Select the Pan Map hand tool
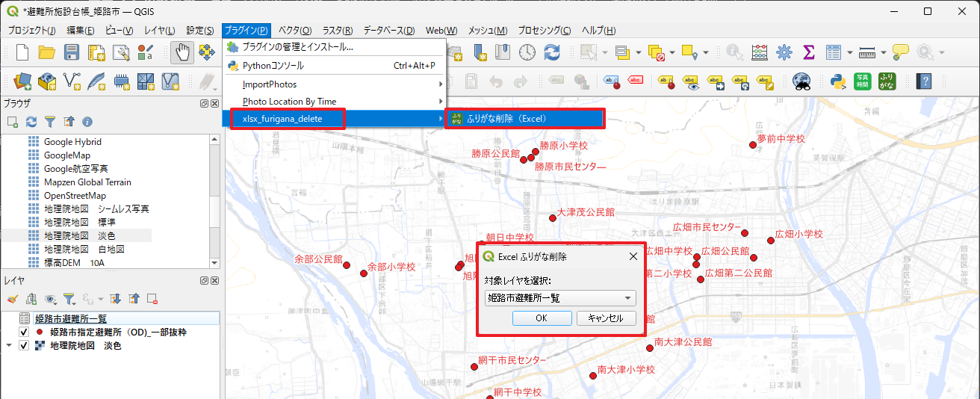Viewport: 980px width, 399px height. tap(182, 52)
